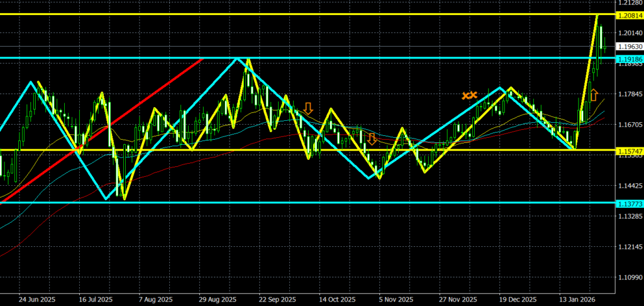
Task: Click the 19 Dec 2025 date label
Action: [518, 300]
